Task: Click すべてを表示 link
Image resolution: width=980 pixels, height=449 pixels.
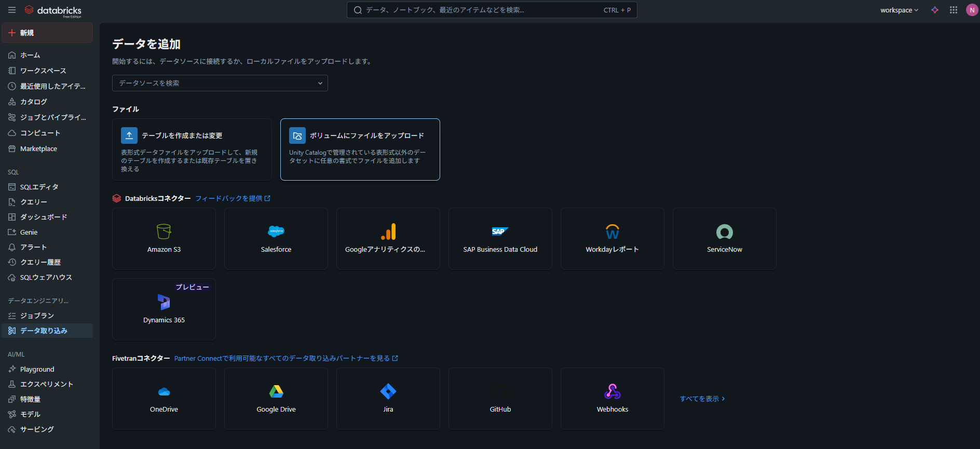Action: point(702,399)
